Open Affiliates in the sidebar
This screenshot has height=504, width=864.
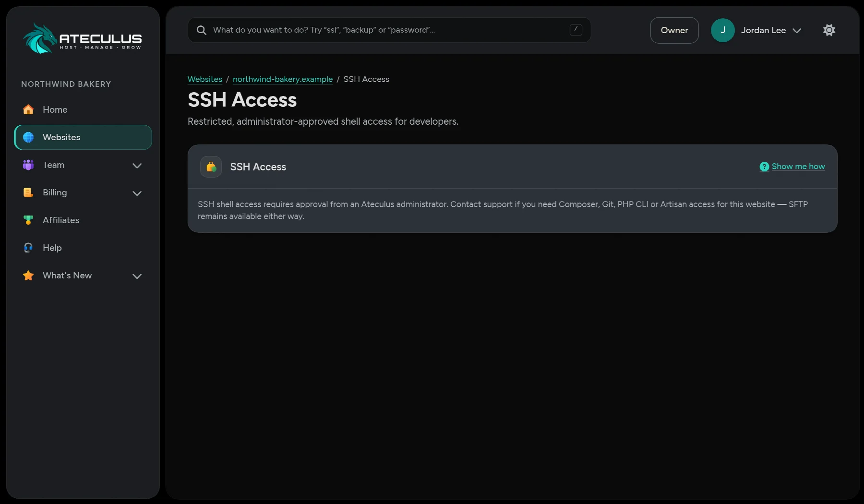tap(83, 220)
